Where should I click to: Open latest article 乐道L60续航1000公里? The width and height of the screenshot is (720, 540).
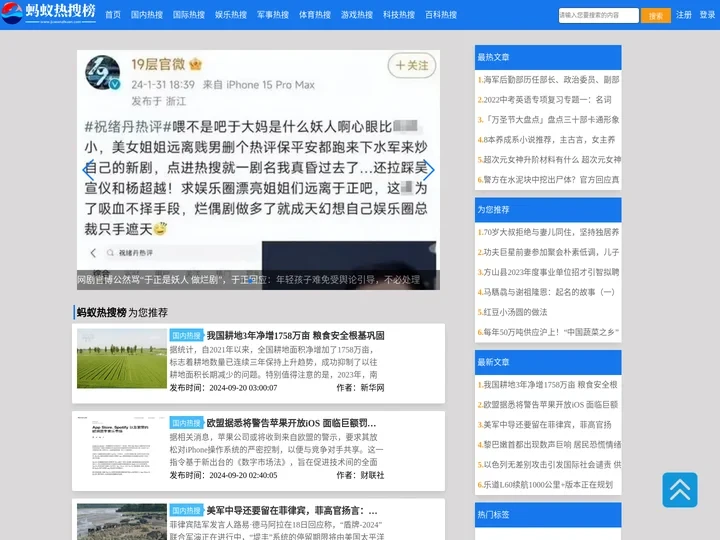point(545,484)
